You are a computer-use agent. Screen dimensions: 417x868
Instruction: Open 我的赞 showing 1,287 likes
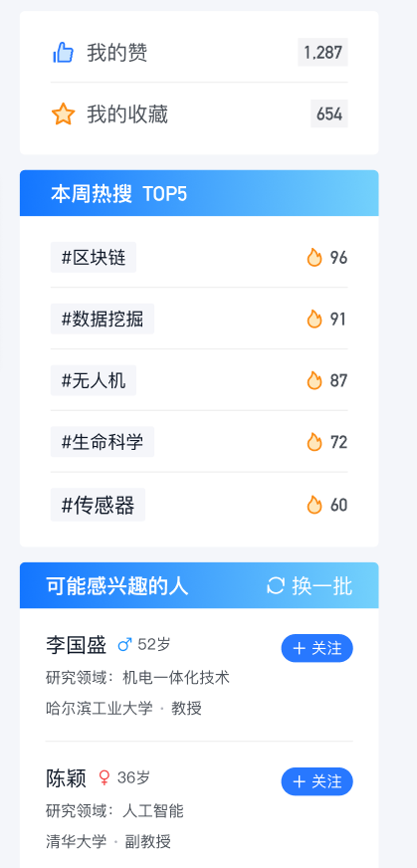[x=199, y=53]
